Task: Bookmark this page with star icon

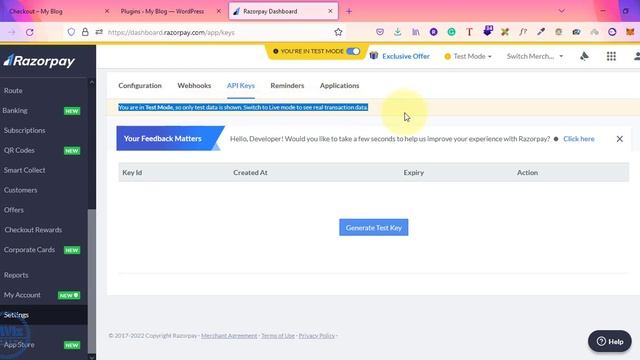Action: (338, 32)
